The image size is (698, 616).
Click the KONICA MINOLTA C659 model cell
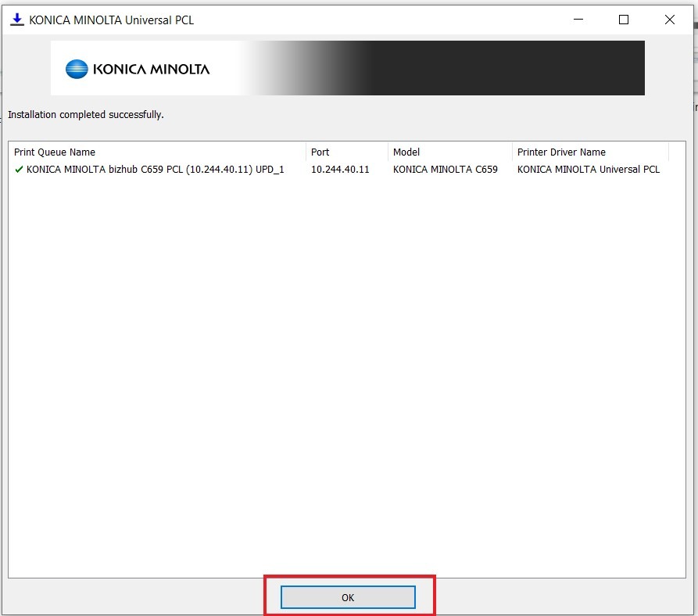point(445,170)
